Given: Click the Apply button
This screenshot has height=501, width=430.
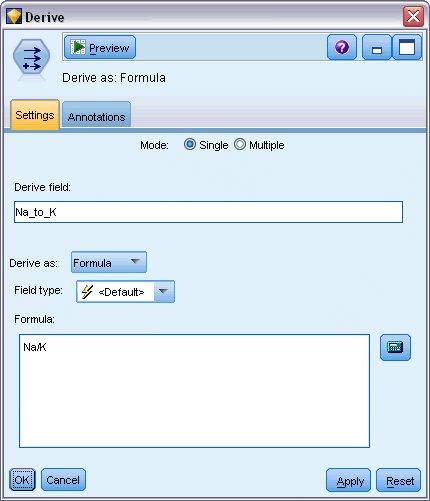Looking at the screenshot, I should tap(348, 480).
